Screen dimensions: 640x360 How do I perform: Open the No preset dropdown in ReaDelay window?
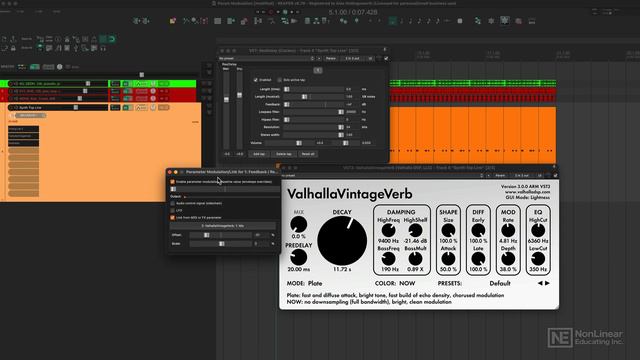click(x=267, y=58)
